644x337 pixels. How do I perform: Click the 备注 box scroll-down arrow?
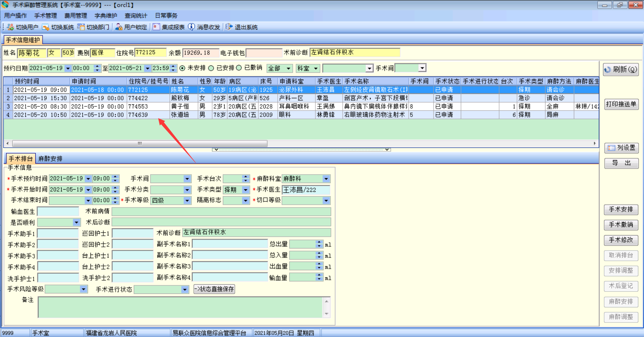tap(326, 314)
